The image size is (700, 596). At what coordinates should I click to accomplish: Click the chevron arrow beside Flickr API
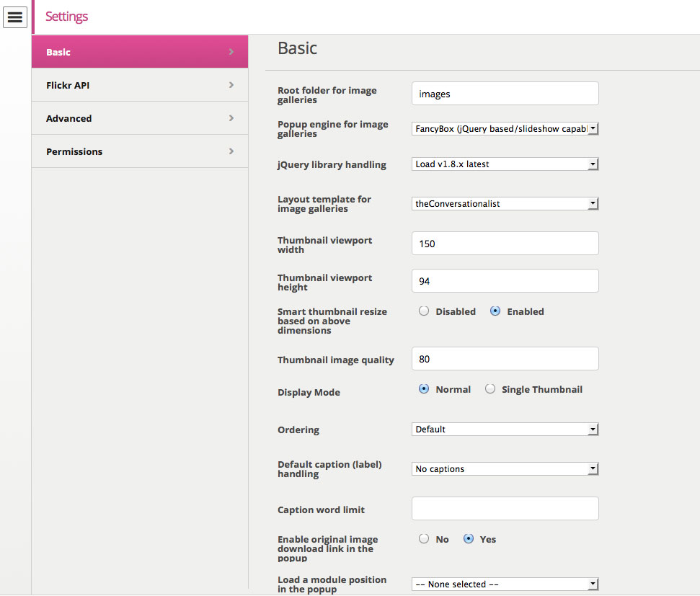click(231, 85)
